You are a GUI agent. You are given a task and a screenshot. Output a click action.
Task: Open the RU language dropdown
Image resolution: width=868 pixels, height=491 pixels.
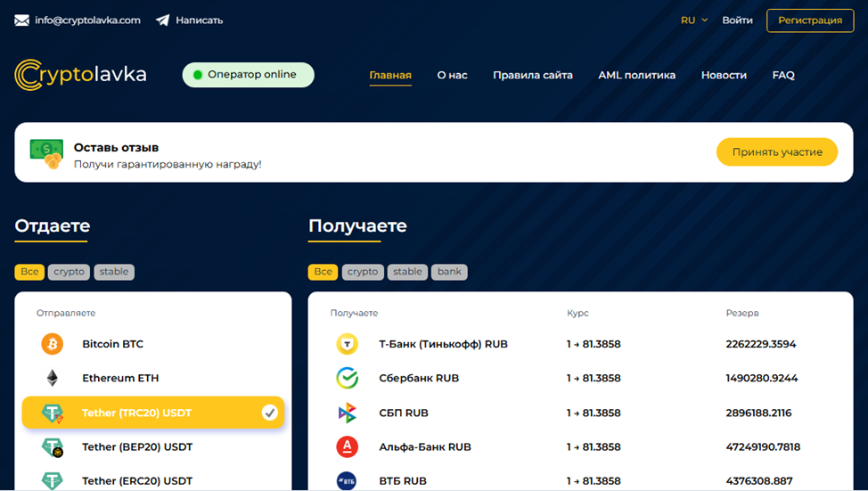pos(694,20)
